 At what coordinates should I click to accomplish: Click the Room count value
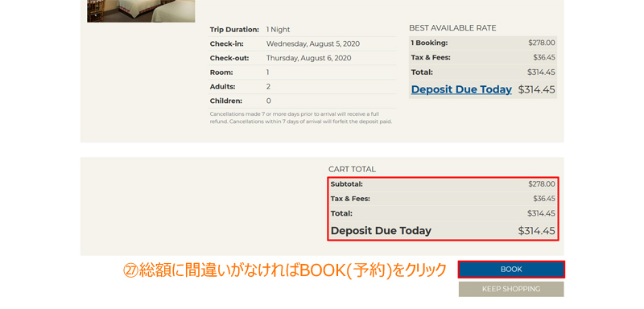[268, 72]
